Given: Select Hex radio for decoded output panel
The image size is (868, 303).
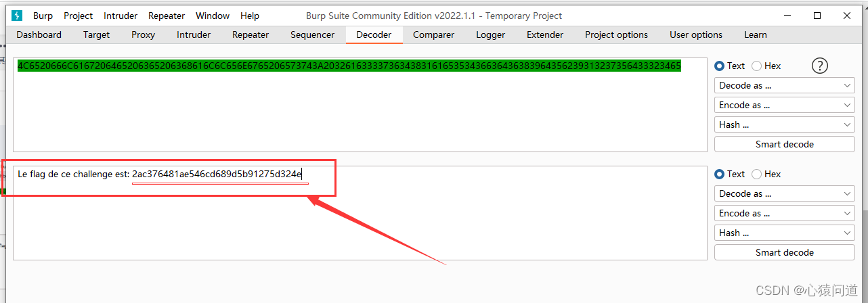Looking at the screenshot, I should [x=766, y=174].
